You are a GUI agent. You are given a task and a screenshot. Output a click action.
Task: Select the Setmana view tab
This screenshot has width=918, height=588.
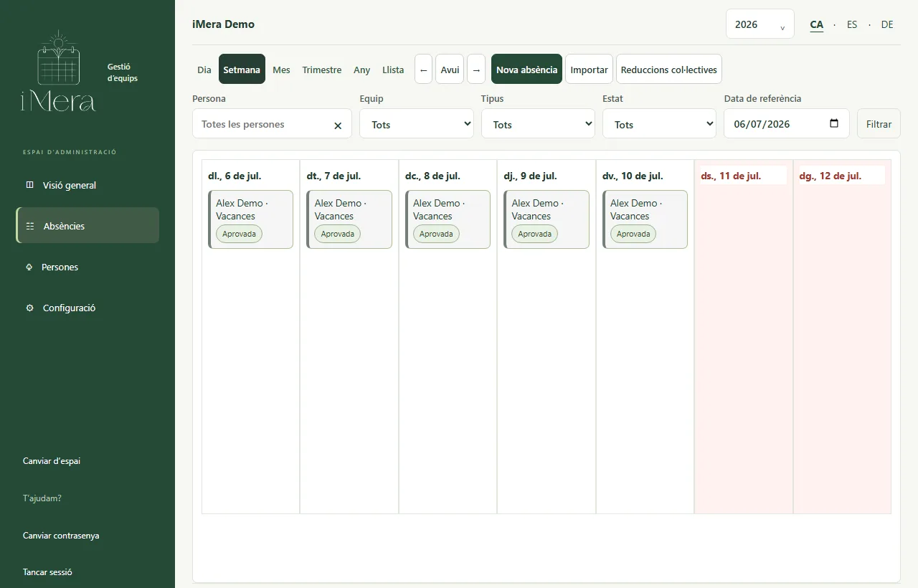[x=242, y=70]
